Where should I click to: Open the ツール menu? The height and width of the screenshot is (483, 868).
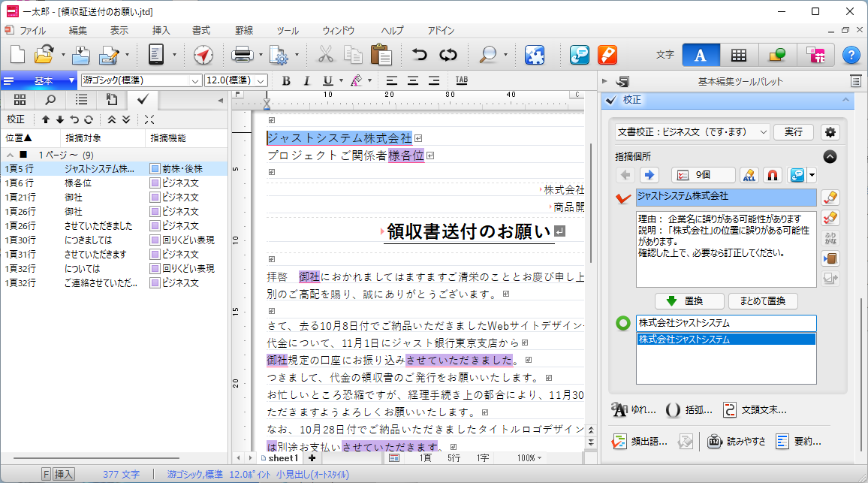tap(288, 31)
